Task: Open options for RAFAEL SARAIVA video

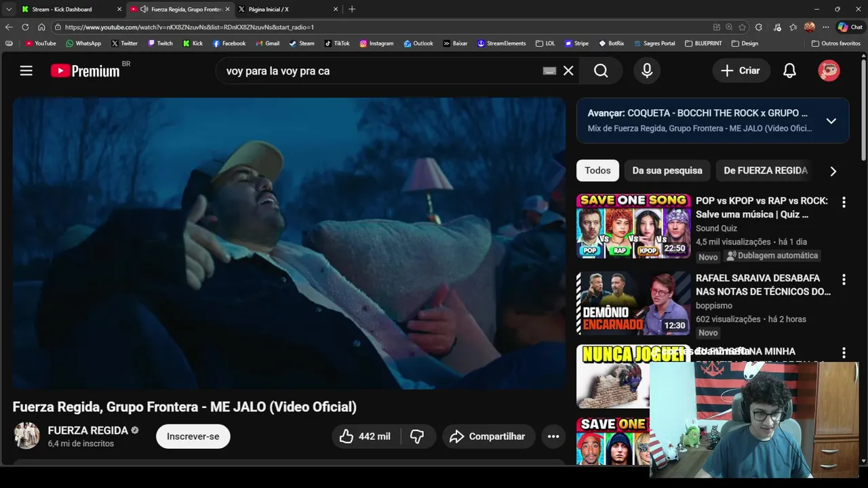Action: tap(844, 279)
